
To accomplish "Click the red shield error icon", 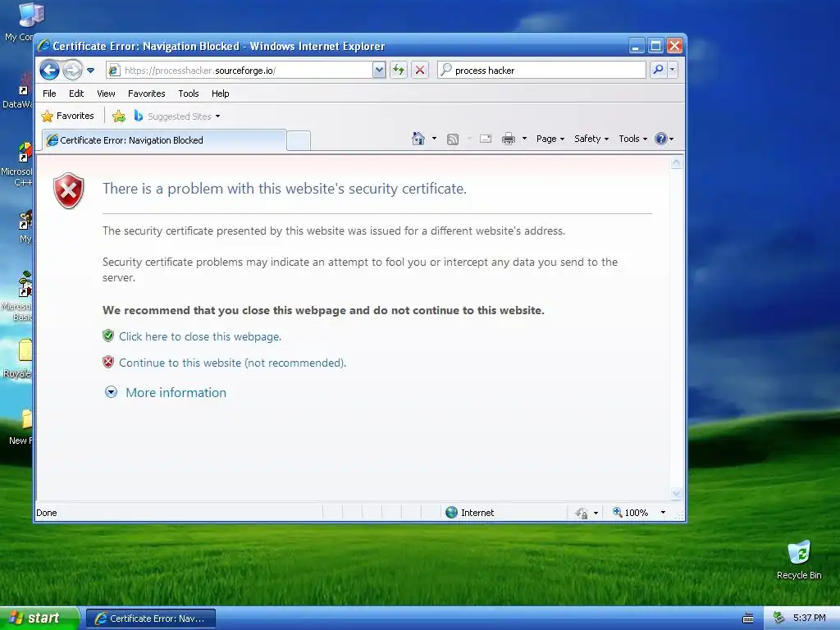I will point(69,190).
